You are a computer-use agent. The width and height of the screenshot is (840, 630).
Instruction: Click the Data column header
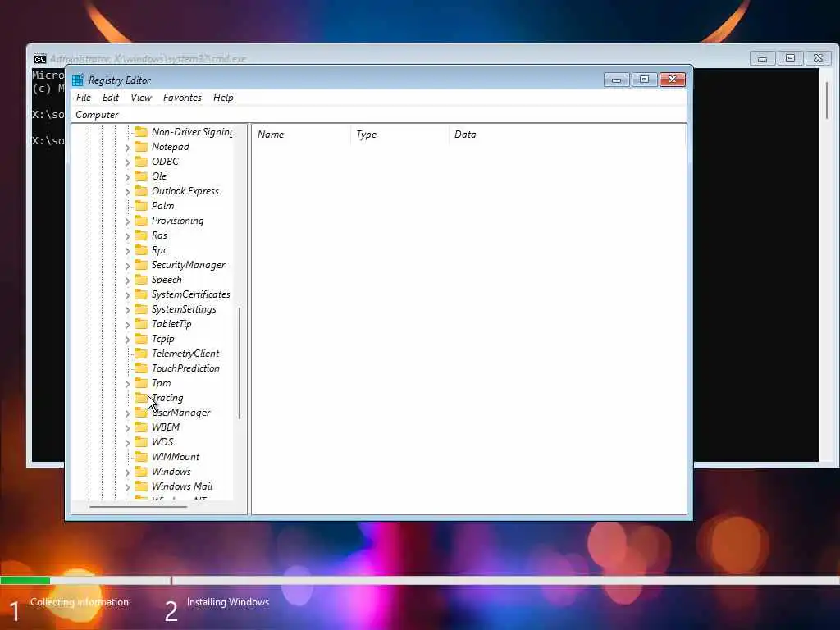coord(567,135)
